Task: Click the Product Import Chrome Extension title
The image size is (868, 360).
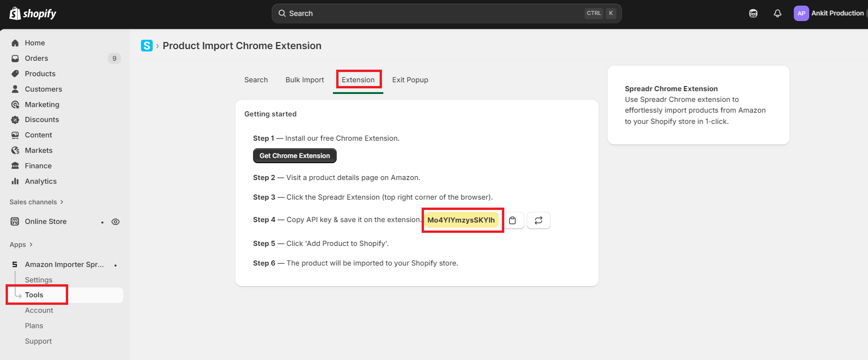Action: [x=242, y=46]
